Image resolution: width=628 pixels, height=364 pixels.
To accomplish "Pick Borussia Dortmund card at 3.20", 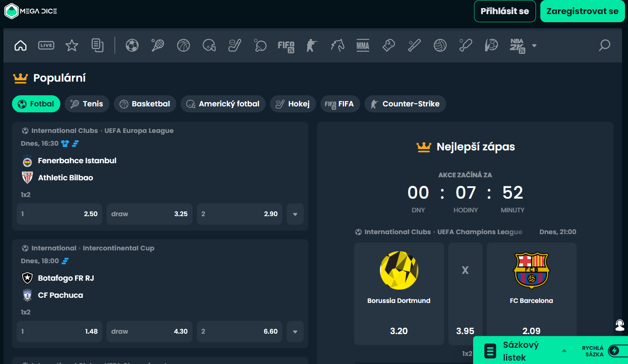I will [399, 294].
